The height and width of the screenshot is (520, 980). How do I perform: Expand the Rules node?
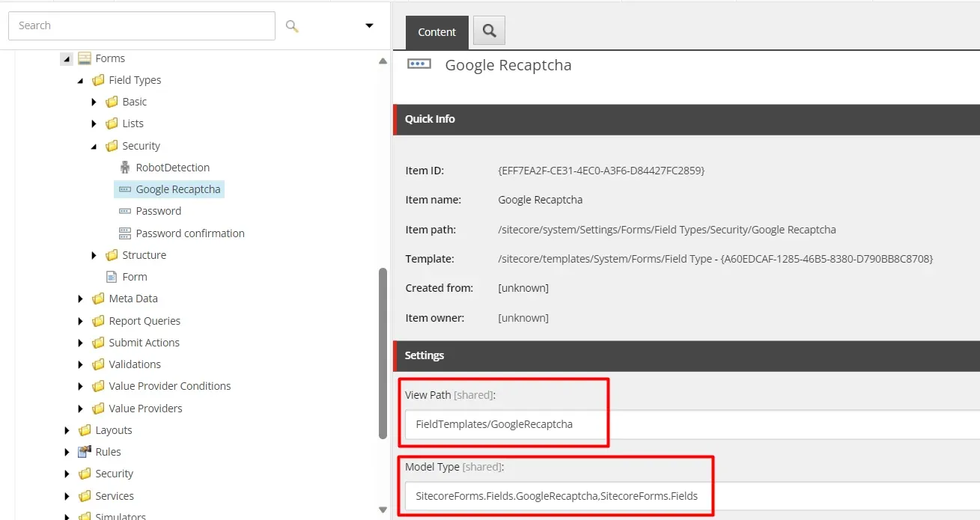[x=67, y=452]
